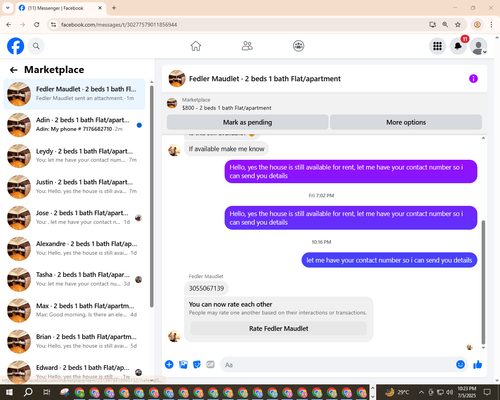The width and height of the screenshot is (500, 400).
Task: Open account profile avatar menu
Action: [478, 46]
